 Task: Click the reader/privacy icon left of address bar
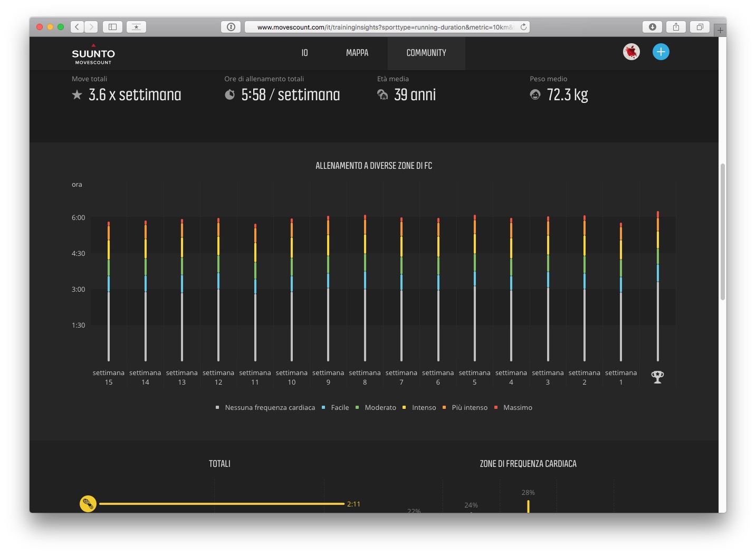231,27
